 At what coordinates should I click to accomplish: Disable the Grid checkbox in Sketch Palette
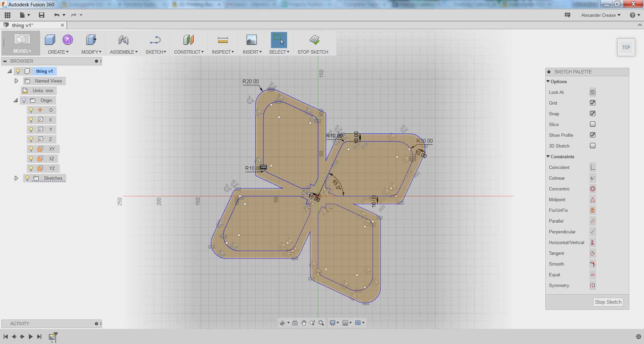click(x=592, y=103)
